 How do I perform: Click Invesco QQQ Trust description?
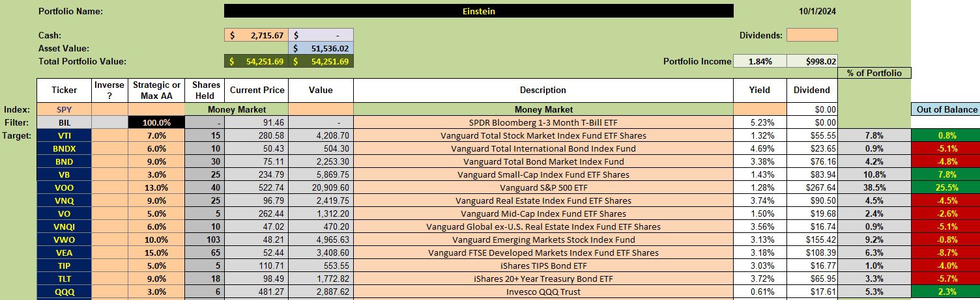coord(543,292)
